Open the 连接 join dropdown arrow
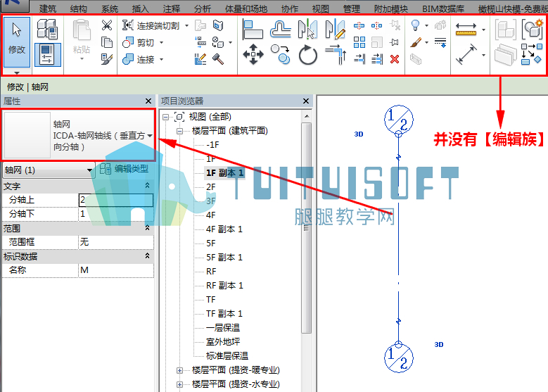The image size is (548, 392). click(162, 59)
